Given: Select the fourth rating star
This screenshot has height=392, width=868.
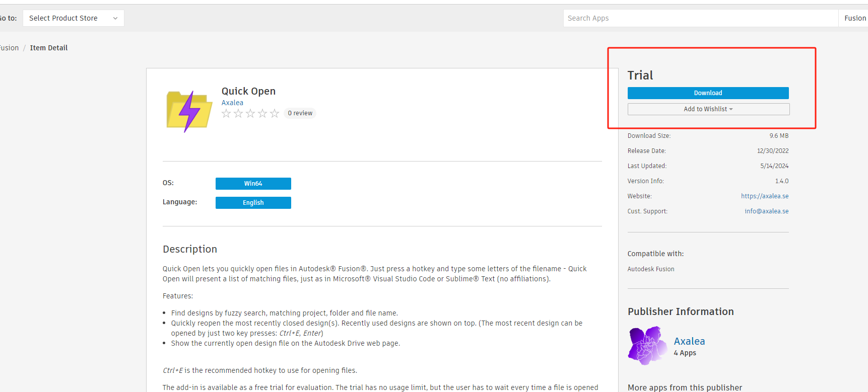Looking at the screenshot, I should (262, 113).
